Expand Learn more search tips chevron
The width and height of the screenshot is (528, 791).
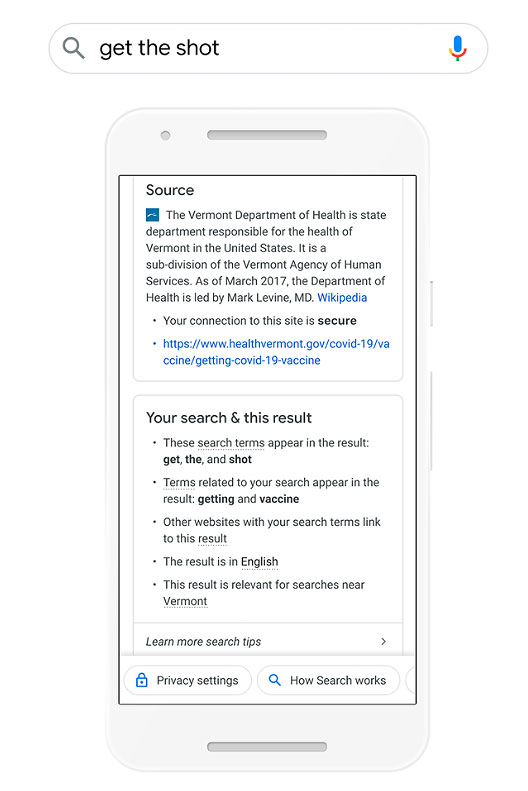pos(384,641)
